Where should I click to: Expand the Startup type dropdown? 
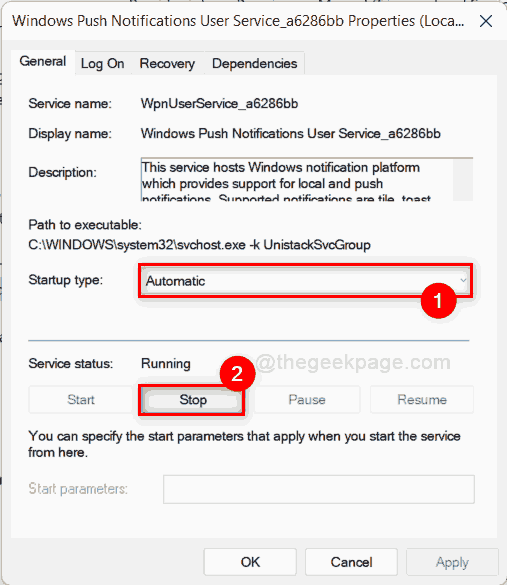point(306,281)
